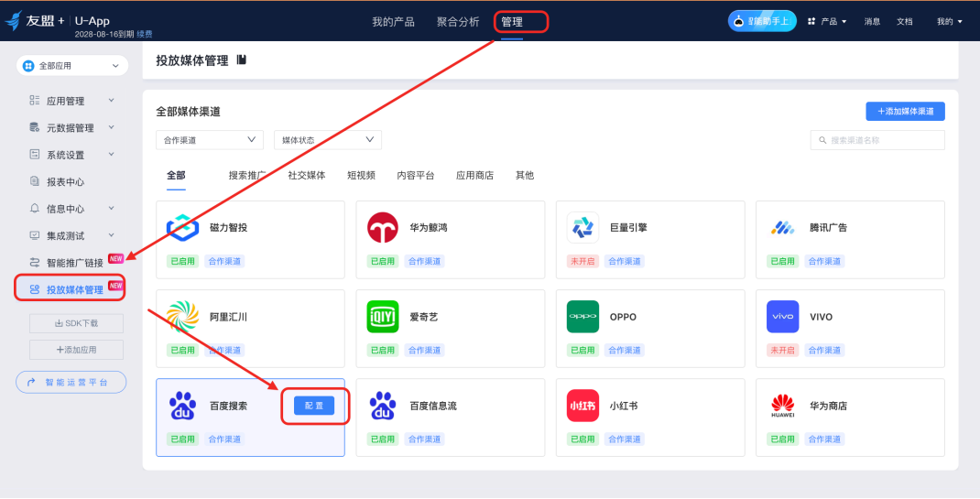
Task: Click the 系统设置 sidebar icon
Action: [x=35, y=154]
